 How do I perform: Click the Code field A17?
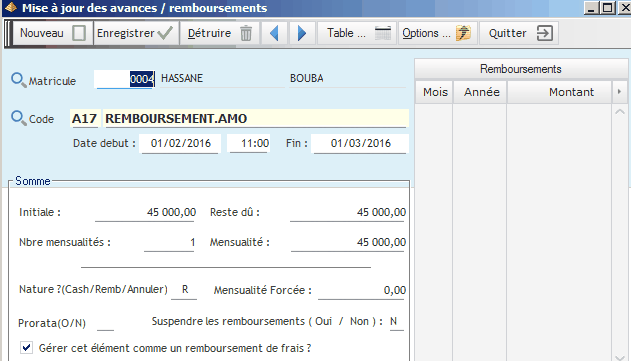(85, 119)
